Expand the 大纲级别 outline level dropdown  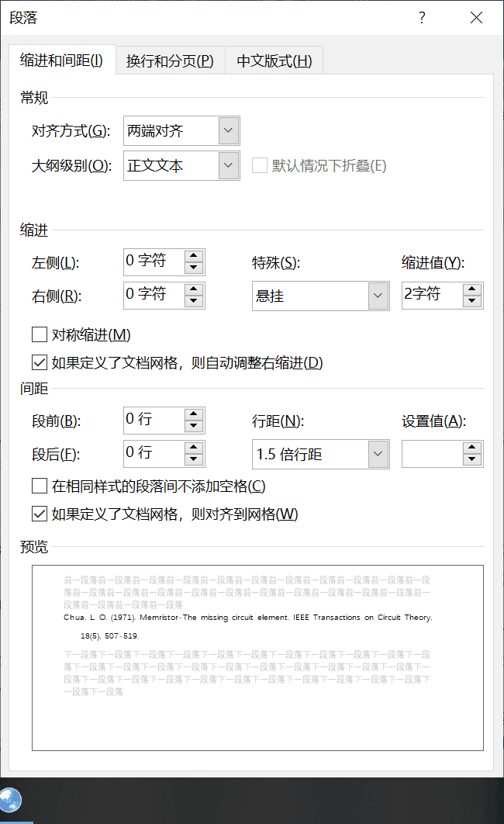tap(229, 165)
